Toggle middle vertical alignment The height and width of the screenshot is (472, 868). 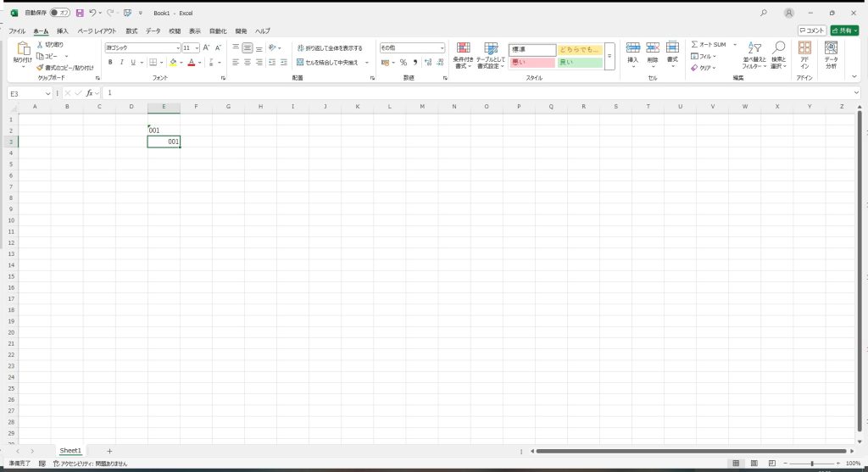point(248,48)
